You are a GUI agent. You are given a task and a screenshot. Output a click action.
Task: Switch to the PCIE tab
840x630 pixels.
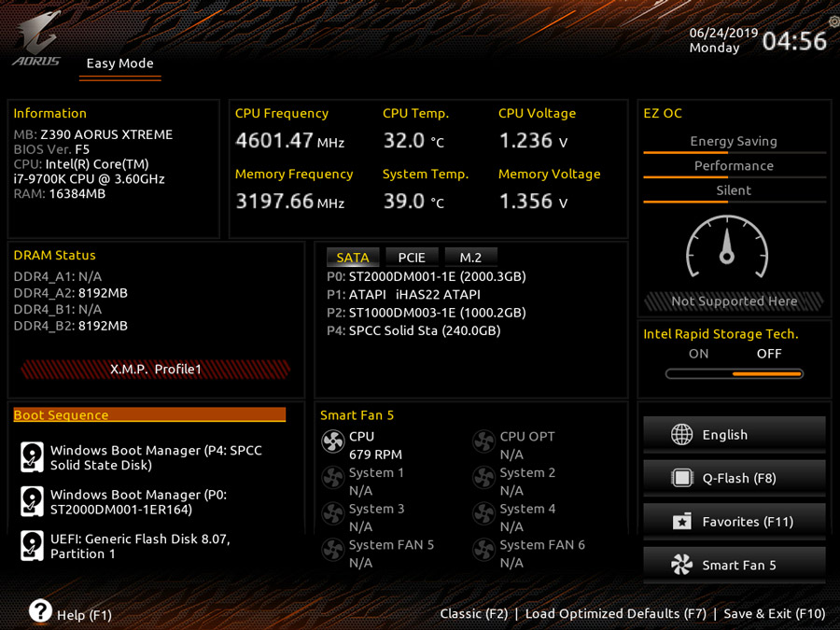pos(412,258)
